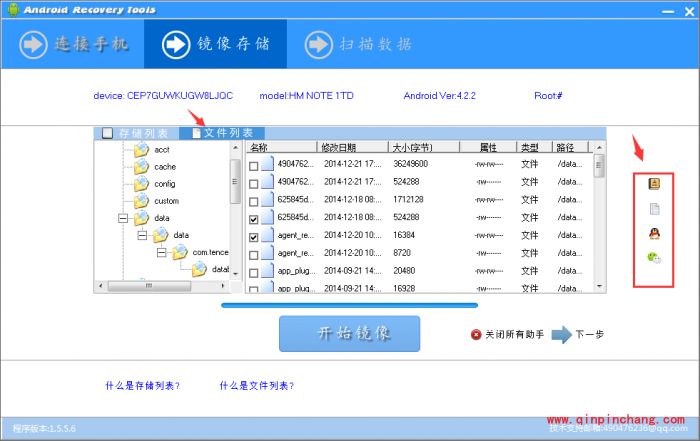
Task: Click the red 关闭所有助手 icon
Action: (x=476, y=335)
